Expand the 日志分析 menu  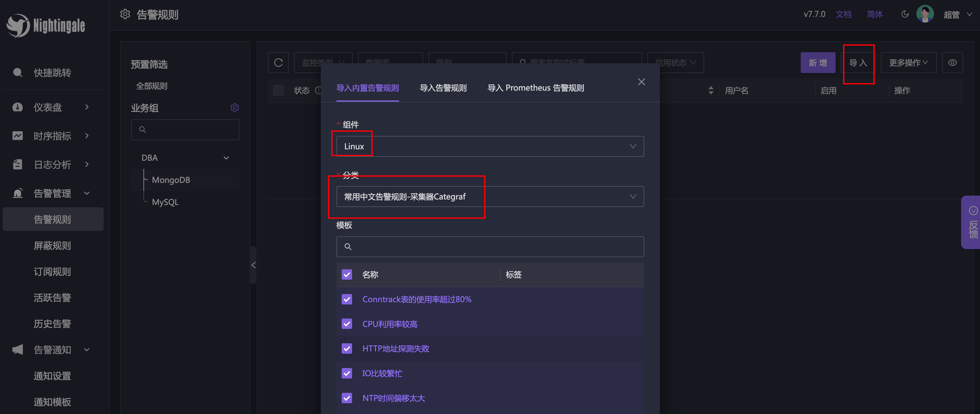87,164
